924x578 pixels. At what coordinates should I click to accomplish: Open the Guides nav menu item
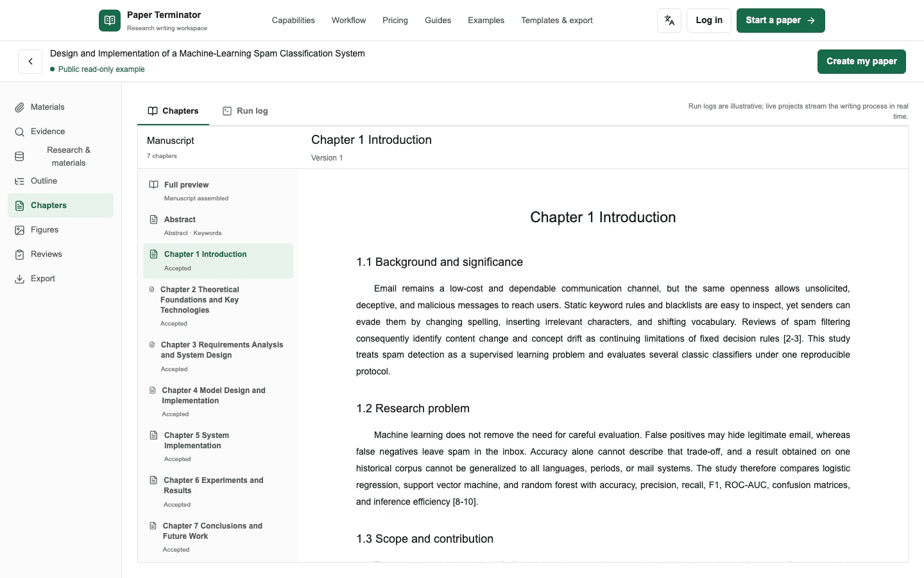[438, 21]
